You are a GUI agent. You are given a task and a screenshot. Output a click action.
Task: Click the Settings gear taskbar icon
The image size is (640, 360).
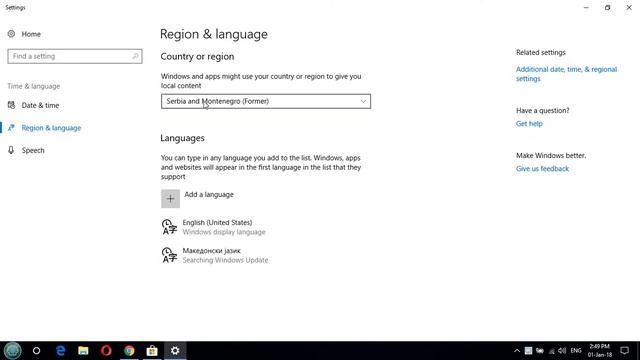(x=175, y=351)
